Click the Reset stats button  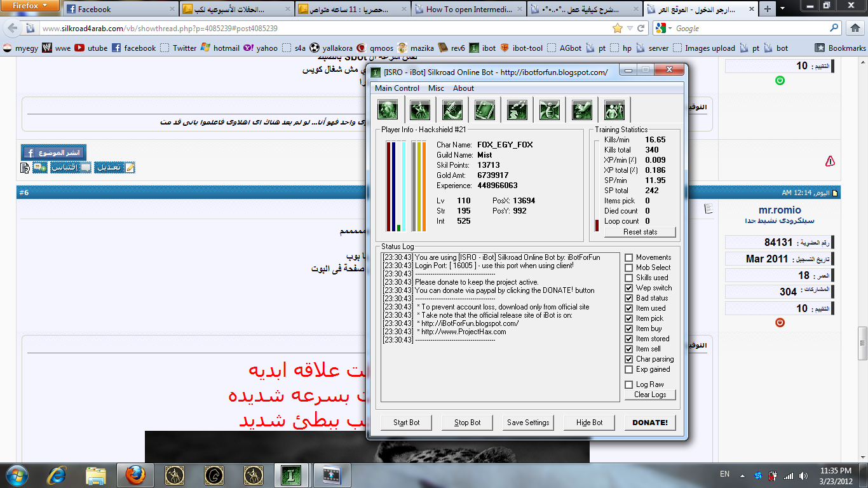pyautogui.click(x=640, y=232)
